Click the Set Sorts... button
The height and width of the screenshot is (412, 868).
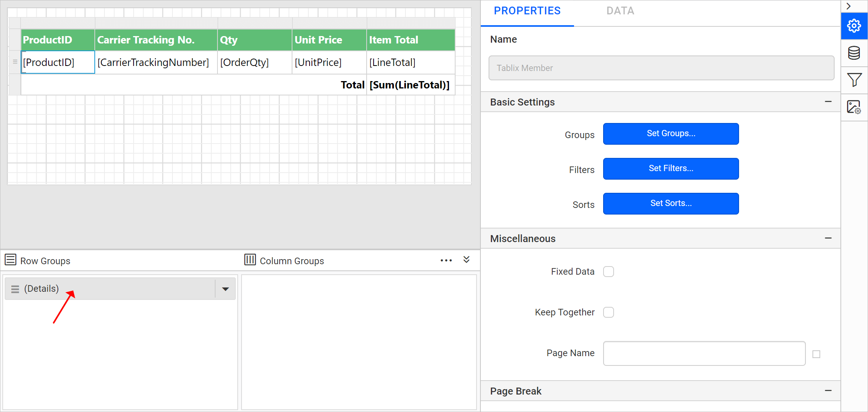coord(671,204)
